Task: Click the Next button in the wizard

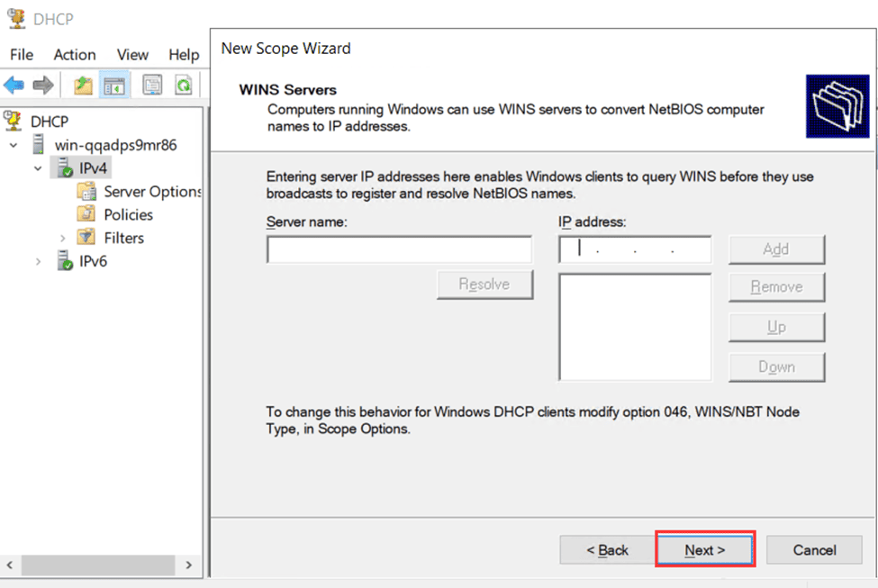Action: point(705,550)
